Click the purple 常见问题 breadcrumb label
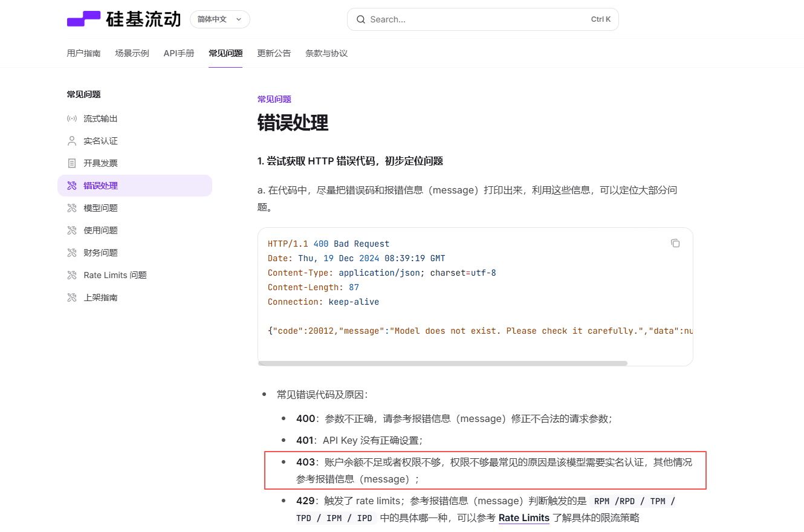This screenshot has width=804, height=532. (274, 99)
